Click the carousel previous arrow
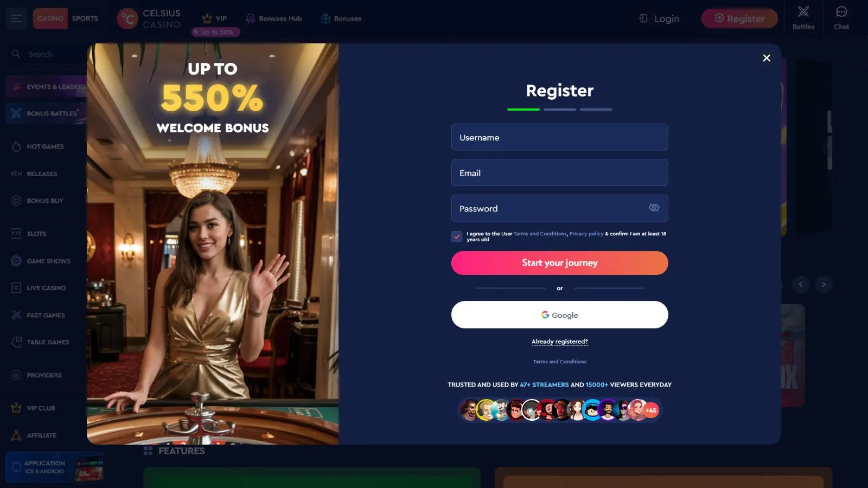The height and width of the screenshot is (488, 868). (x=801, y=284)
